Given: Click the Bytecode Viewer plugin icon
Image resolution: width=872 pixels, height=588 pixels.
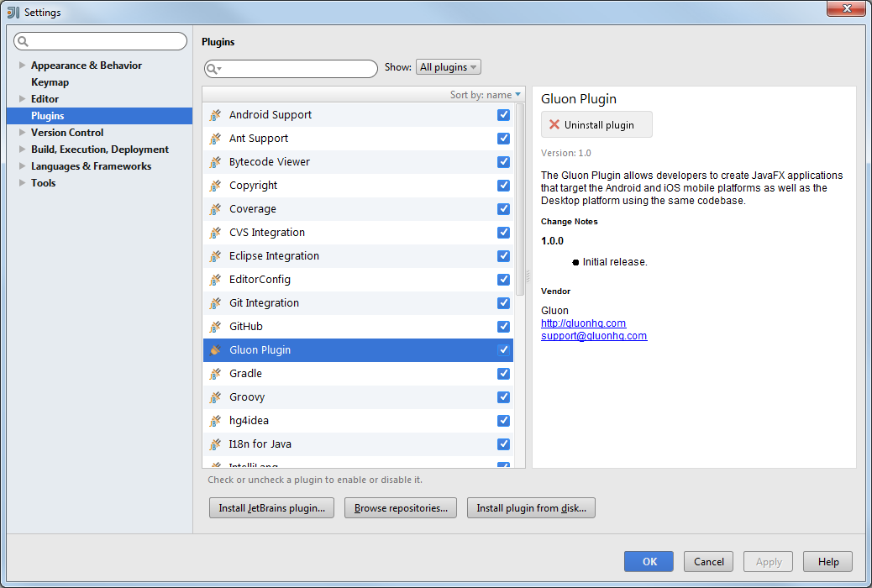Looking at the screenshot, I should point(215,162).
